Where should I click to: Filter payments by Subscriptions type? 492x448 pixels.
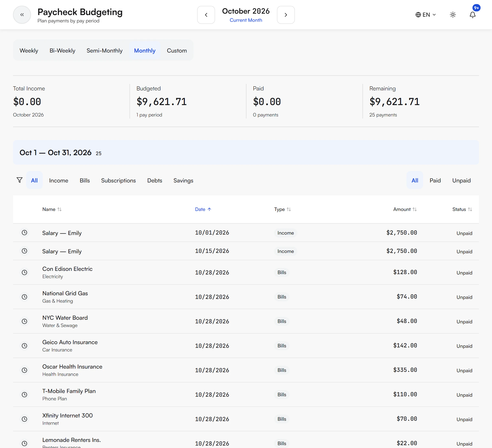click(118, 180)
